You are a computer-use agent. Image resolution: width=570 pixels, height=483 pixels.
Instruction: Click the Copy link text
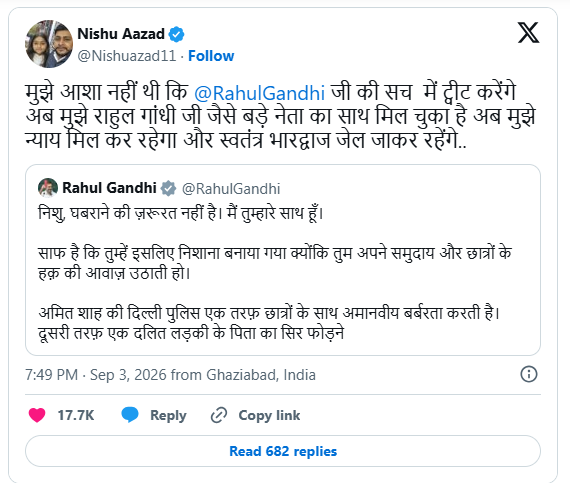pyautogui.click(x=269, y=415)
